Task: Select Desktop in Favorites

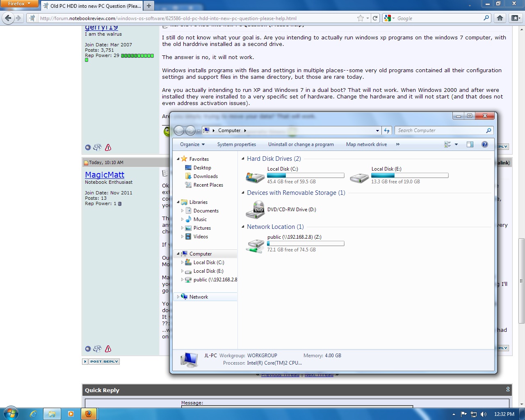Action: pyautogui.click(x=202, y=168)
